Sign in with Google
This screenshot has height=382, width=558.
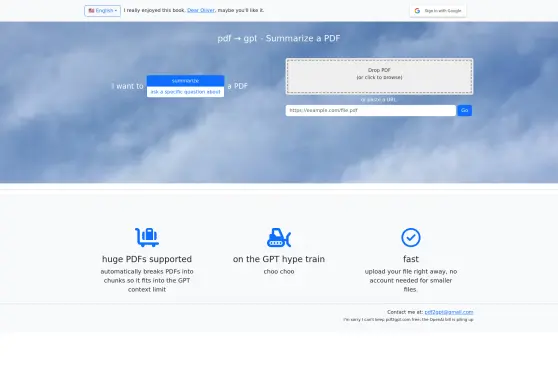point(438,11)
